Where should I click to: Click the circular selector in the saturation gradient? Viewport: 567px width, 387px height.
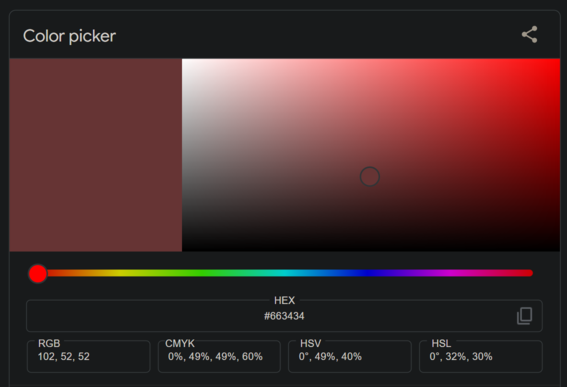pyautogui.click(x=370, y=177)
